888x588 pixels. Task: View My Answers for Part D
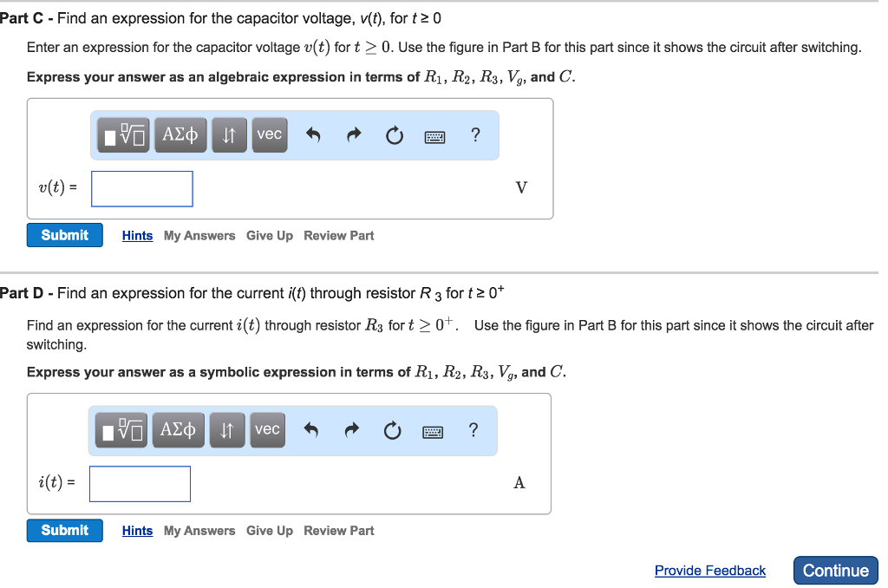click(x=199, y=530)
